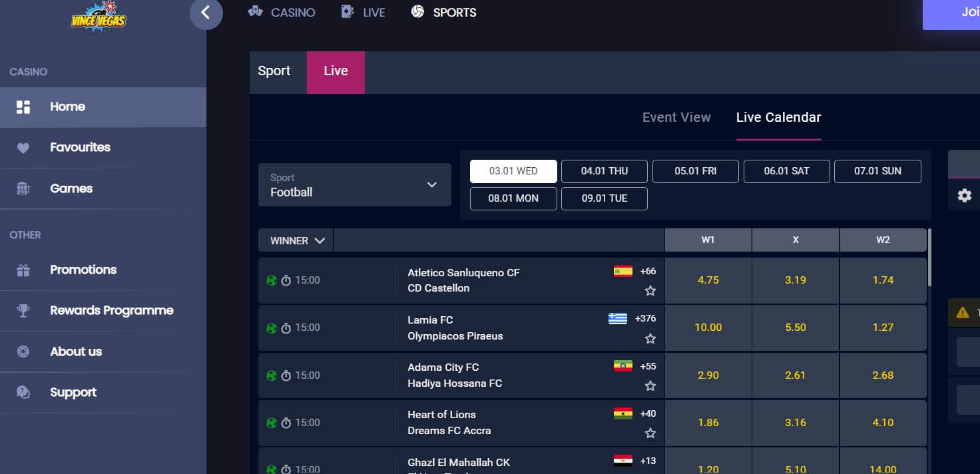Expand +376 more markets for Lamia FC

[645, 319]
